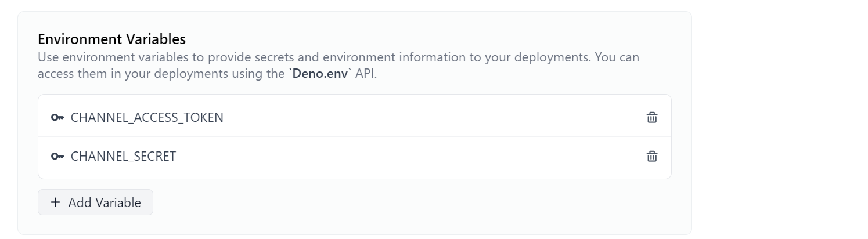The height and width of the screenshot is (239, 868).
Task: Delete the CHANNEL_ACCESS_TOKEN variable via trash icon
Action: pyautogui.click(x=652, y=117)
